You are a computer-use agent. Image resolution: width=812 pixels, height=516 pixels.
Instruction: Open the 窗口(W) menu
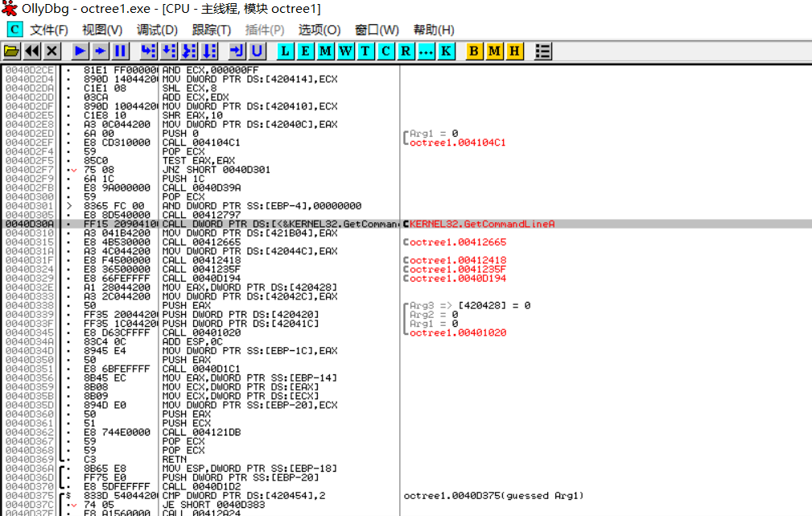(x=377, y=30)
